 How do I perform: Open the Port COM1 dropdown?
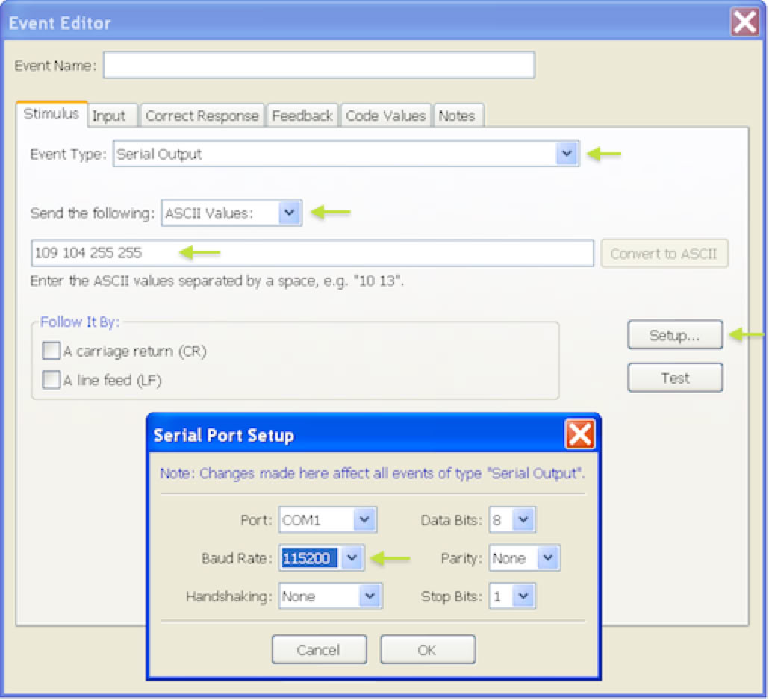[364, 520]
